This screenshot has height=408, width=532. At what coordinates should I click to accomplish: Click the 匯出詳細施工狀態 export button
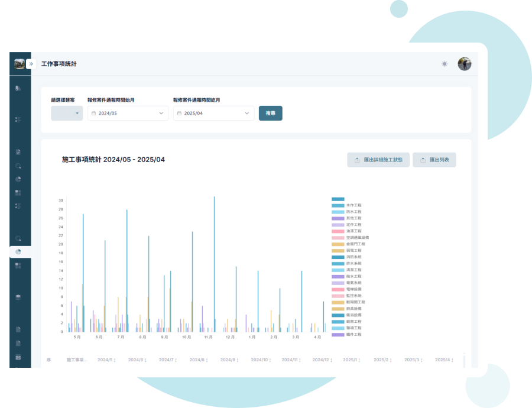(x=378, y=160)
